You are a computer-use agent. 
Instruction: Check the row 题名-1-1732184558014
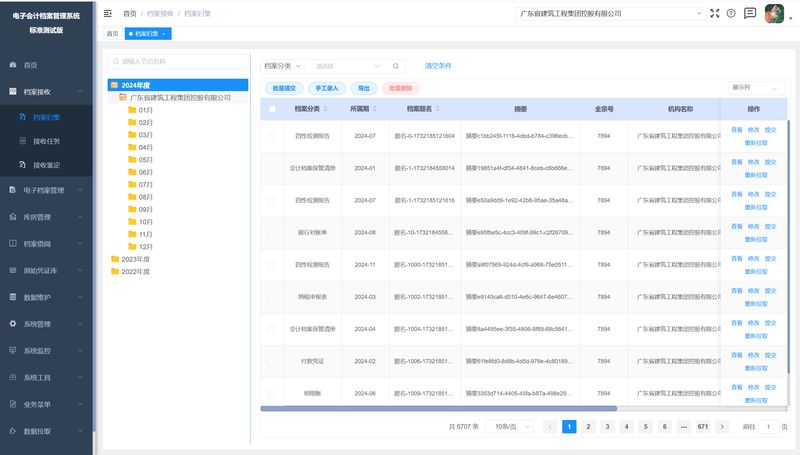pos(271,168)
